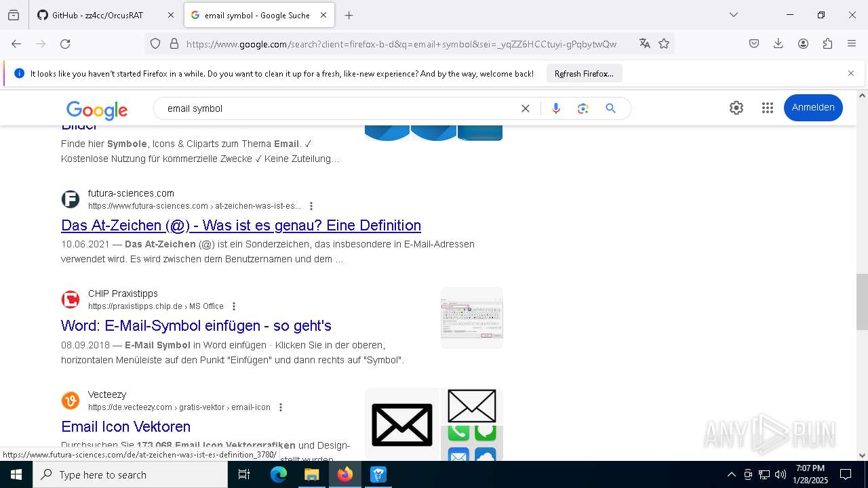Search by image with Google Lens
This screenshot has width=868, height=488.
pyautogui.click(x=583, y=108)
